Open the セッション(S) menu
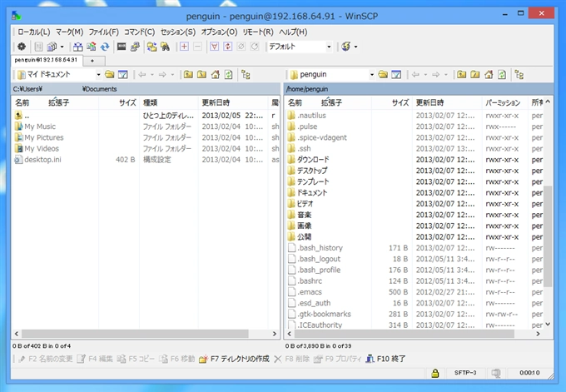 tap(178, 32)
